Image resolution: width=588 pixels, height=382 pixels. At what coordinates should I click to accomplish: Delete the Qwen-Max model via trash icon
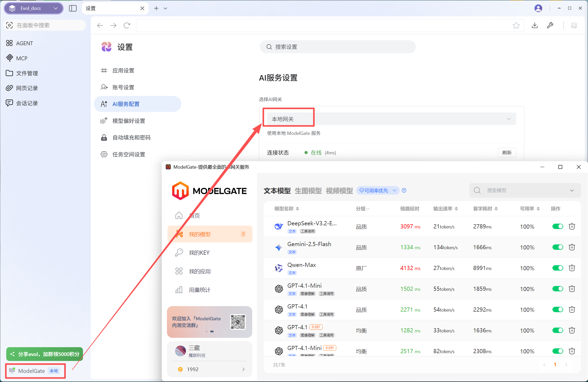point(572,268)
